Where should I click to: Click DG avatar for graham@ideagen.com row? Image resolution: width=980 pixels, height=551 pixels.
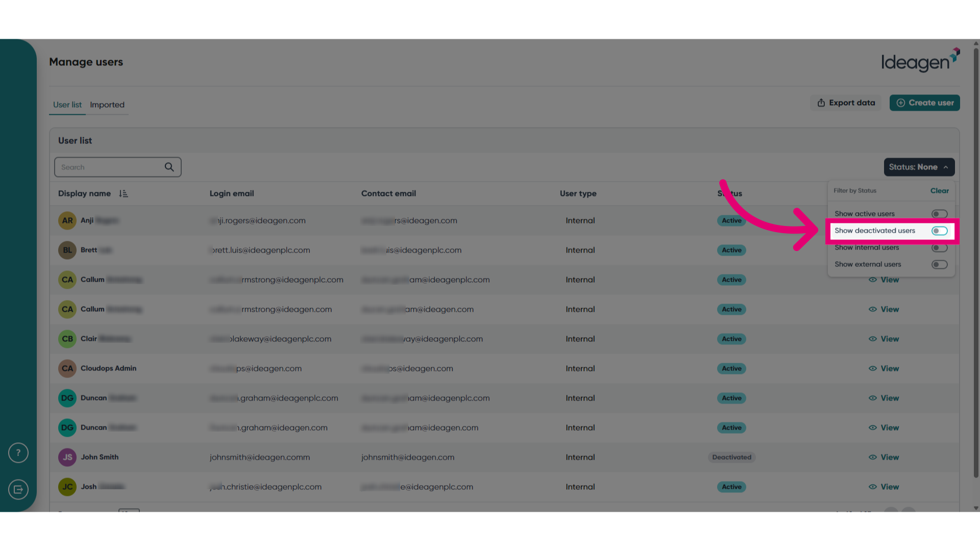tap(67, 428)
